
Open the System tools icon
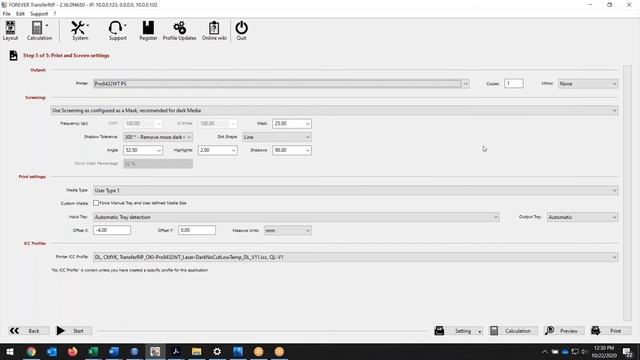click(78, 28)
